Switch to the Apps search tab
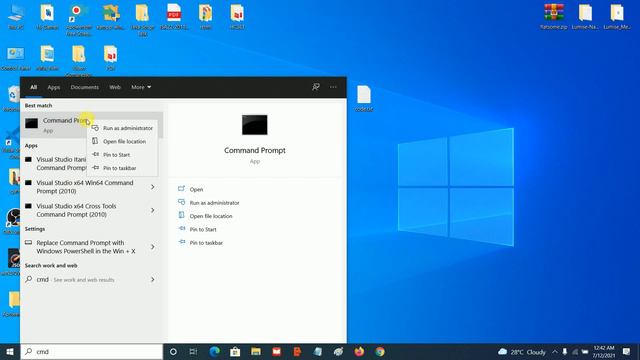 tap(53, 87)
